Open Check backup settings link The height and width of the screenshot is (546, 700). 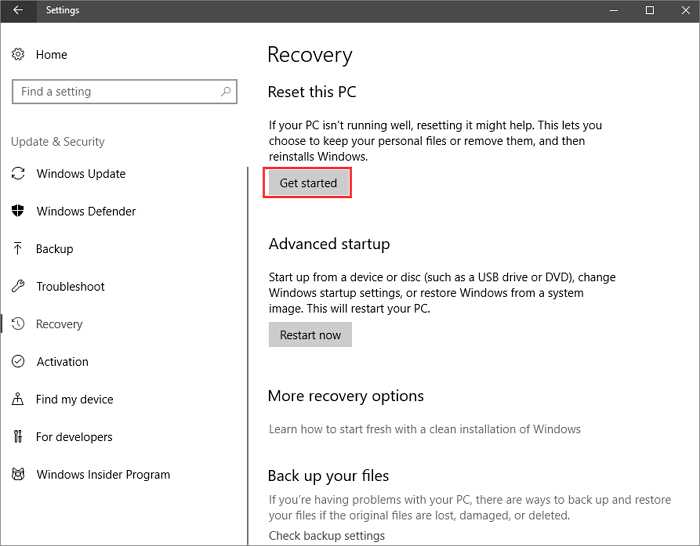click(x=326, y=536)
